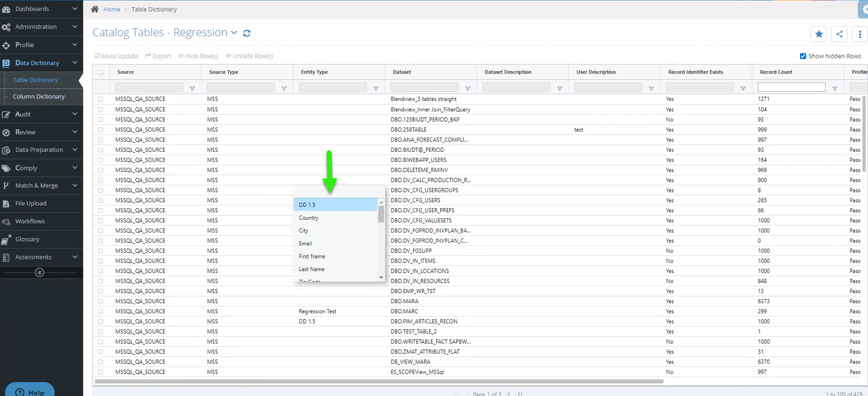Select Email from entity type list

coord(336,243)
